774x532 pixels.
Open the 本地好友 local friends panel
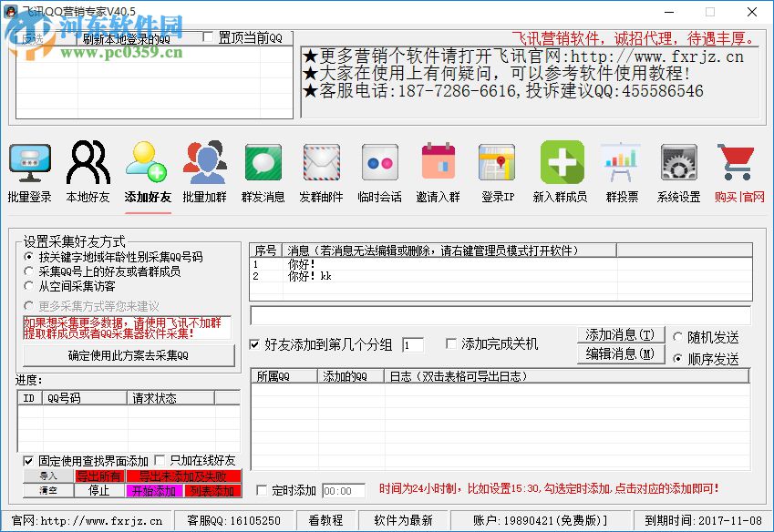pyautogui.click(x=88, y=173)
